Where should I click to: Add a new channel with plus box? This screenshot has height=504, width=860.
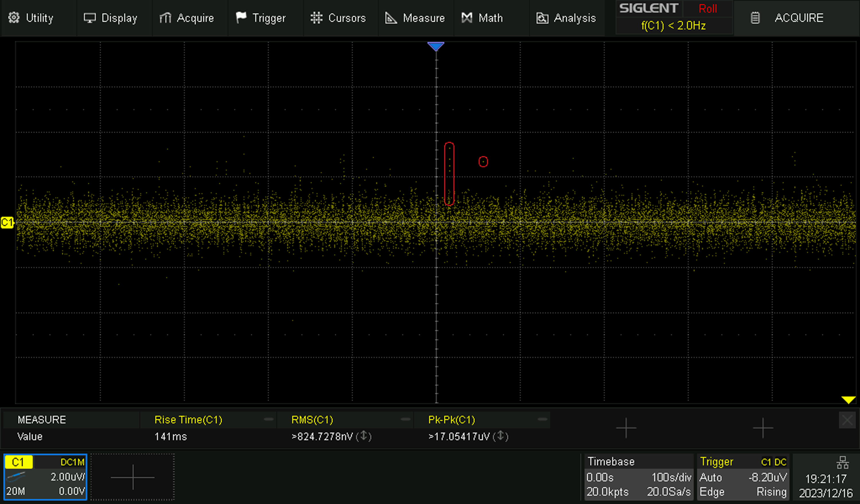point(133,477)
